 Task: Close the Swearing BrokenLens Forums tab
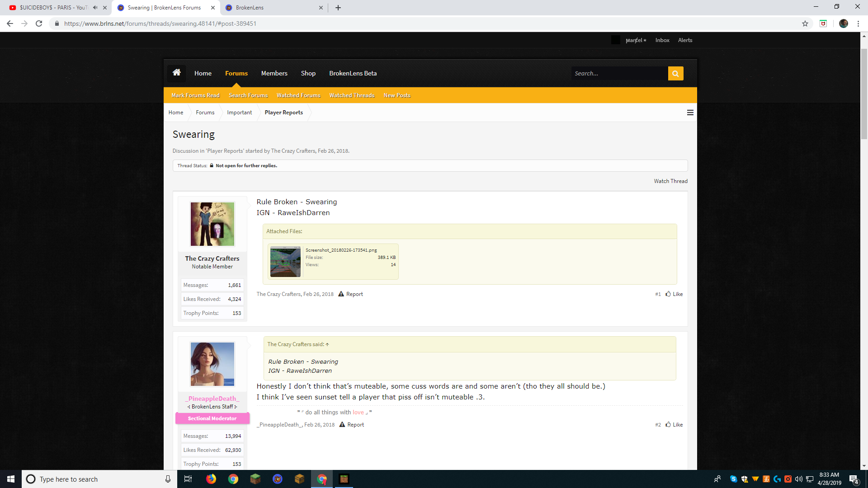[x=213, y=8]
